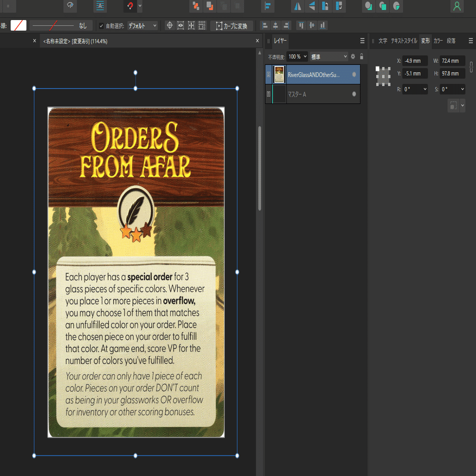The image size is (476, 476).
Task: Open layer blend options gear icon
Action: click(x=353, y=56)
